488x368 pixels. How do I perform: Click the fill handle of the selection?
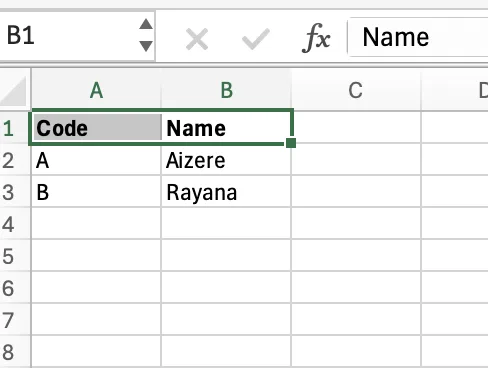point(291,143)
